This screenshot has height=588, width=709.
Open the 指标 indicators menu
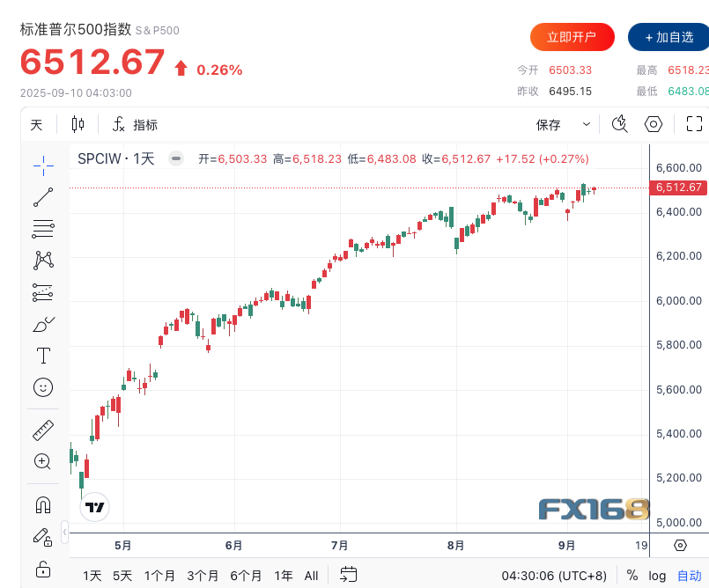[x=135, y=124]
